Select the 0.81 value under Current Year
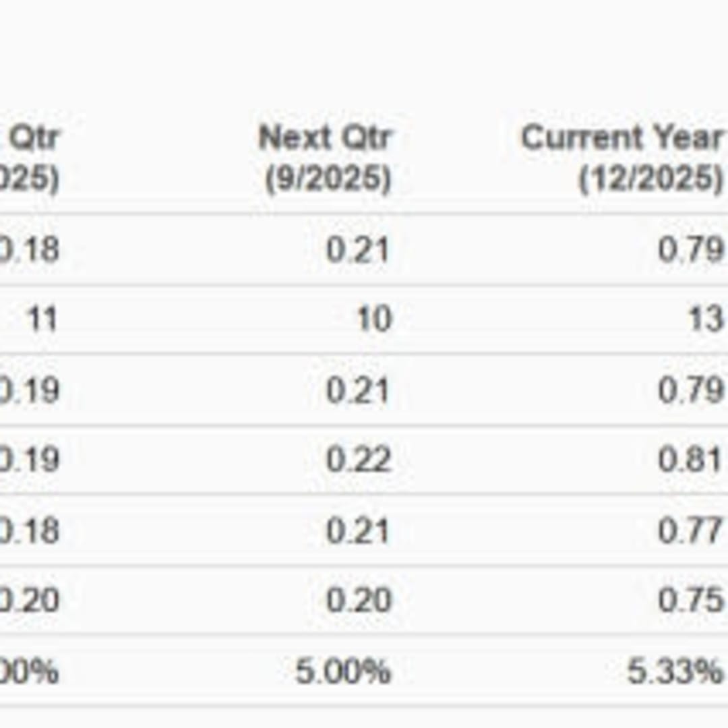728x728 pixels. [690, 460]
